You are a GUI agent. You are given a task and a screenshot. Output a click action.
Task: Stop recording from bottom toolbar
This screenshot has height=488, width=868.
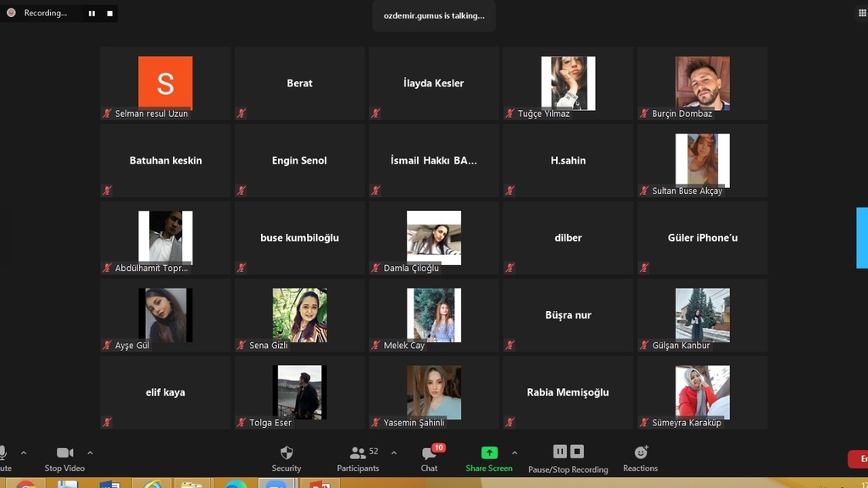[x=576, y=452]
